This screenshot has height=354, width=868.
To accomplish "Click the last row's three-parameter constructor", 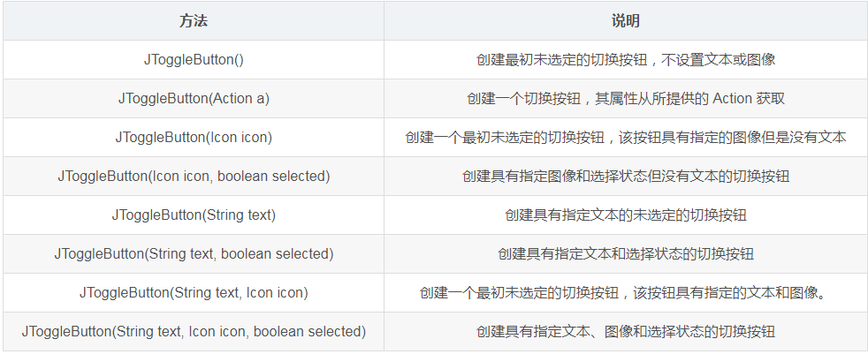I will click(x=194, y=331).
